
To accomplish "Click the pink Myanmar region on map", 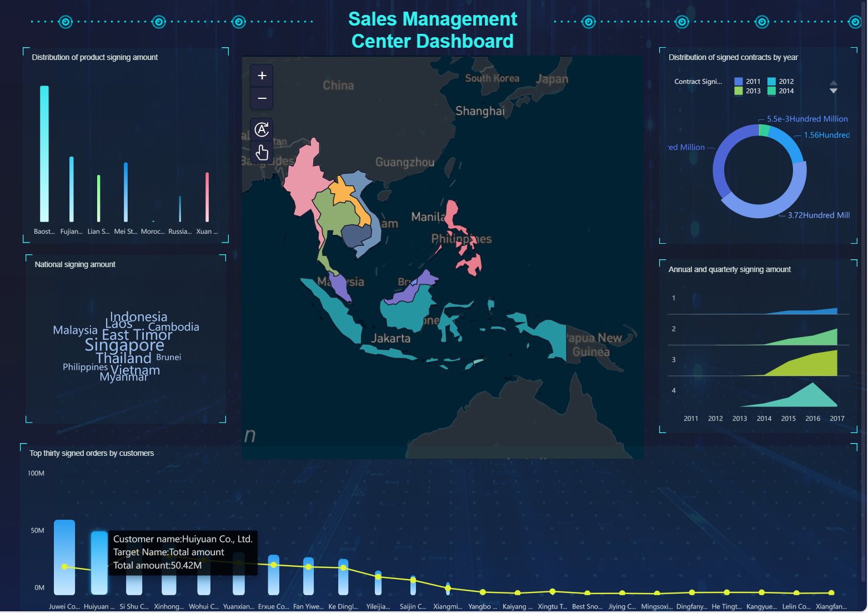I will (303, 178).
